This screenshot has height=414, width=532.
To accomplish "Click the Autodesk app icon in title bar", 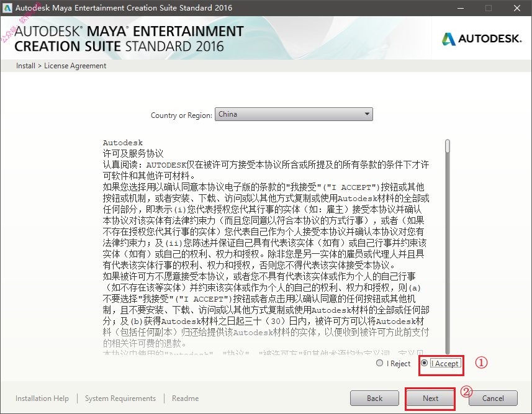I will (x=7, y=8).
